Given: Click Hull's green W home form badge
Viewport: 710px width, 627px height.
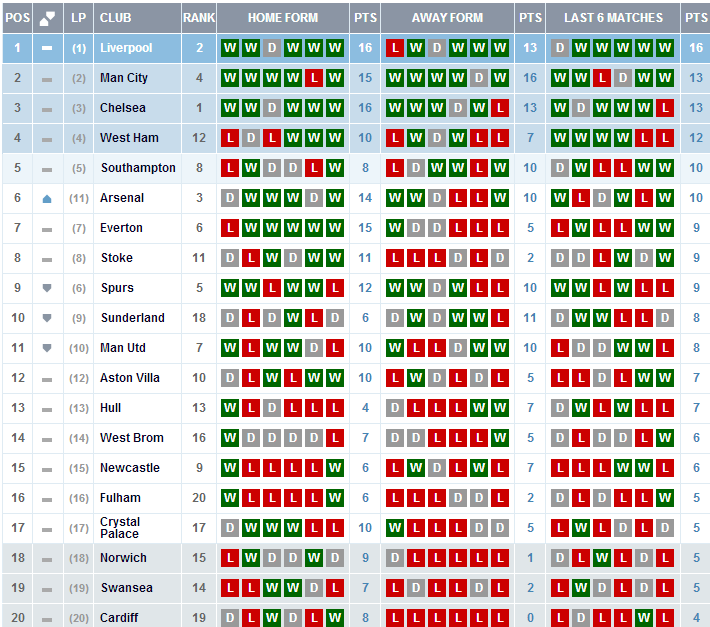Looking at the screenshot, I should [x=230, y=408].
